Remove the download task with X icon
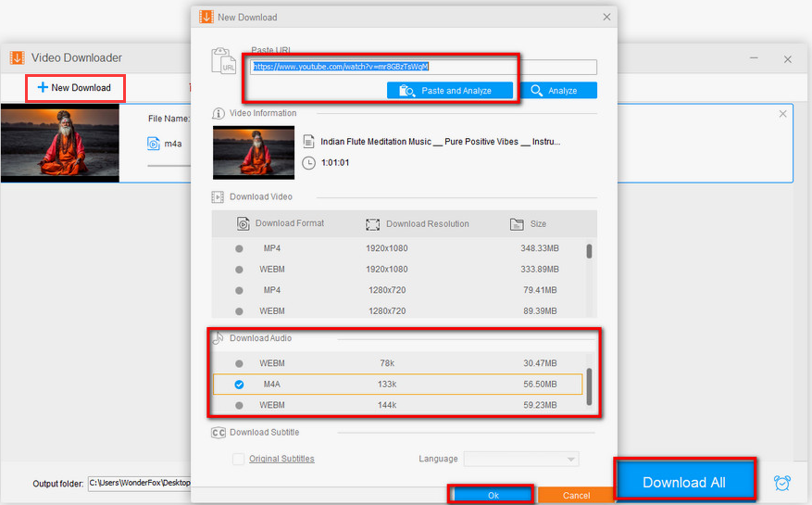Viewport: 812px width, 505px height. (782, 114)
